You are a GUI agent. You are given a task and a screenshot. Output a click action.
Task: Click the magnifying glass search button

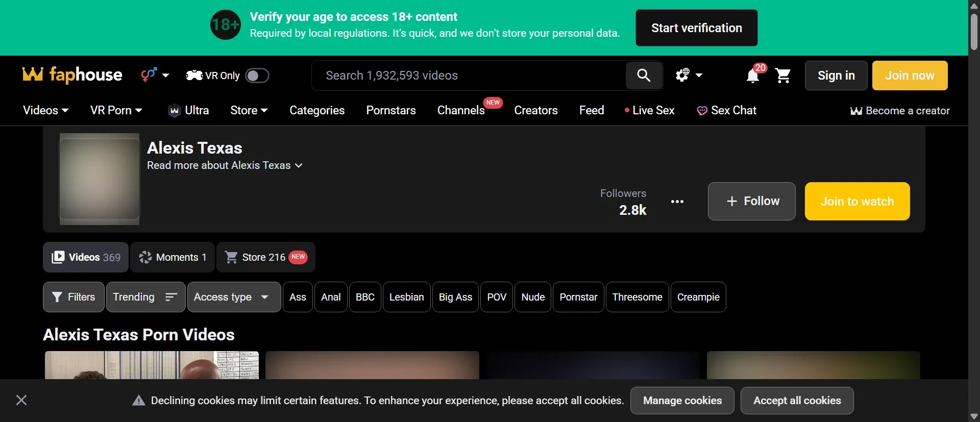644,76
